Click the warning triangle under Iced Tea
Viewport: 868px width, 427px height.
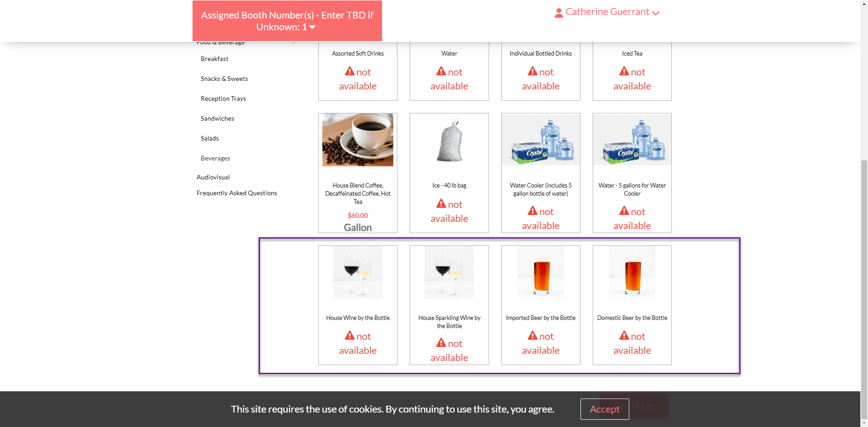(624, 71)
